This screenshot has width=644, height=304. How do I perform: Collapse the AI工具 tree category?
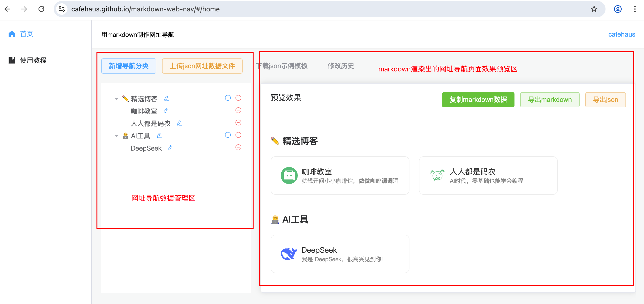[116, 136]
